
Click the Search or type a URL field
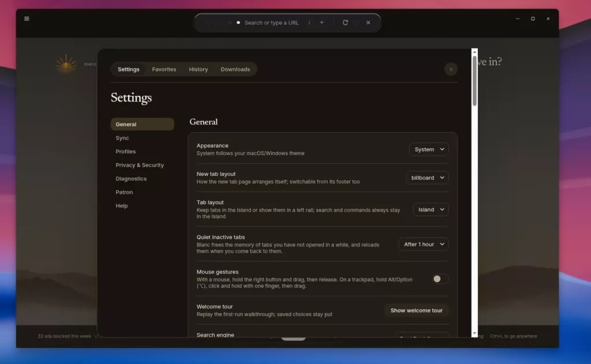[271, 22]
